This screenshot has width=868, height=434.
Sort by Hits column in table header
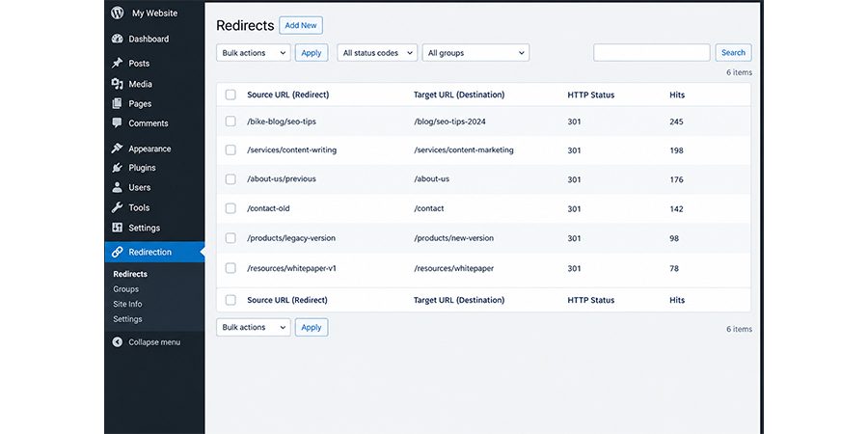(677, 95)
